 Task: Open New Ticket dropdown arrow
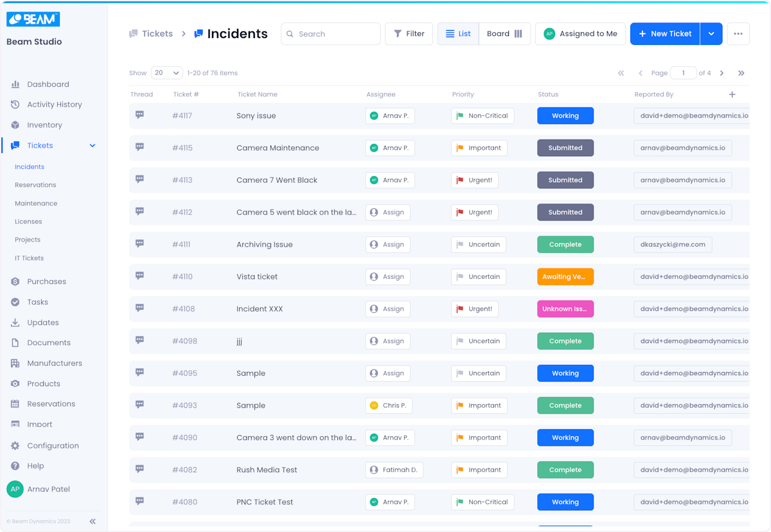[x=711, y=34]
